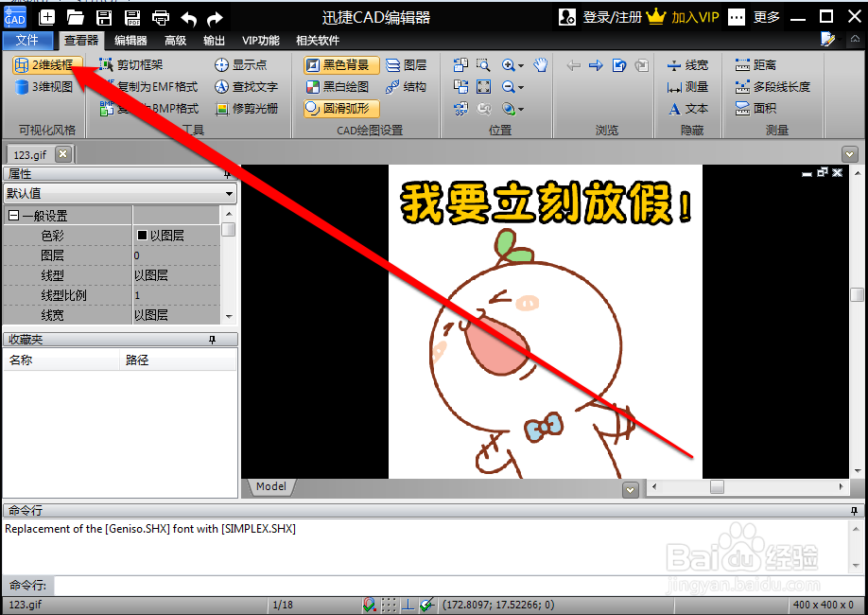
Task: Switch to 3维视图 3D view style
Action: [x=44, y=86]
